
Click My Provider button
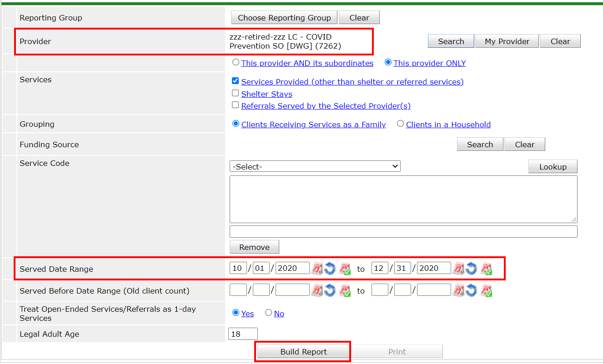[x=507, y=41]
